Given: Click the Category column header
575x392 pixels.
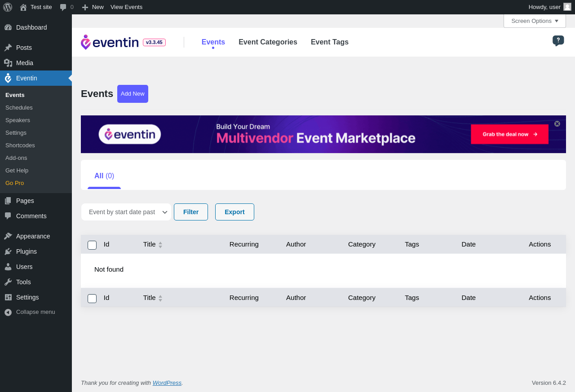Looking at the screenshot, I should [x=362, y=244].
